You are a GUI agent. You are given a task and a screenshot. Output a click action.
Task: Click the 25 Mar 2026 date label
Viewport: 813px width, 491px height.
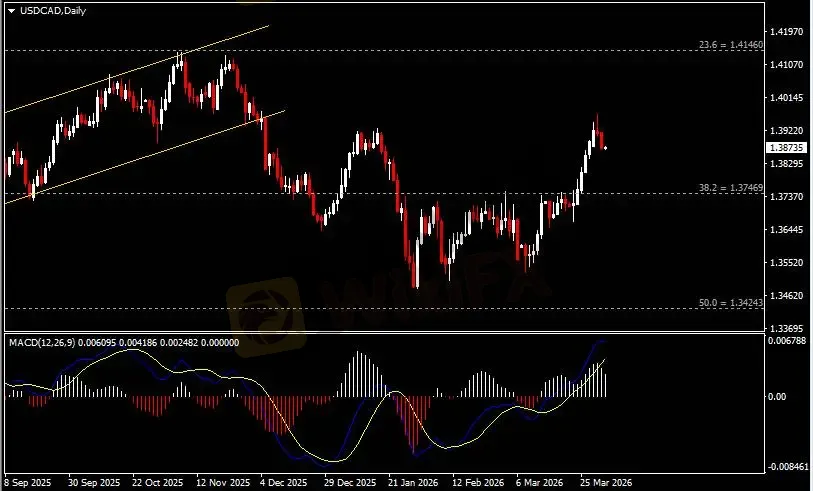pyautogui.click(x=606, y=483)
